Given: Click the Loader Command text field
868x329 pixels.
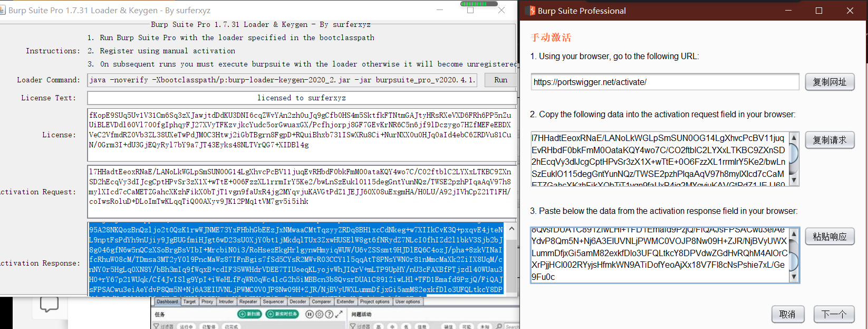Looking at the screenshot, I should click(283, 80).
